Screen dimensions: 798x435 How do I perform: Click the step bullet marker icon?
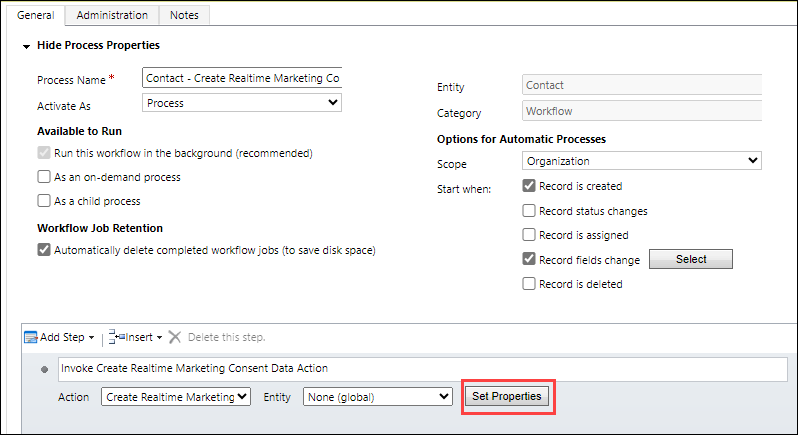45,369
